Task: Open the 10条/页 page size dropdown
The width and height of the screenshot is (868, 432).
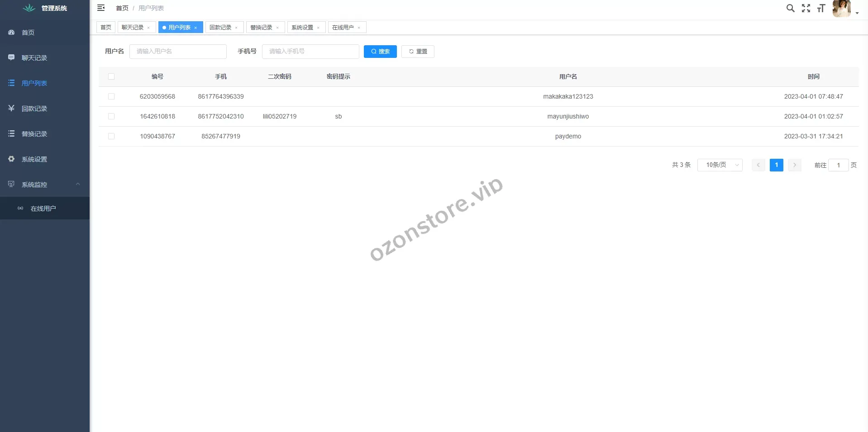Action: click(x=720, y=165)
